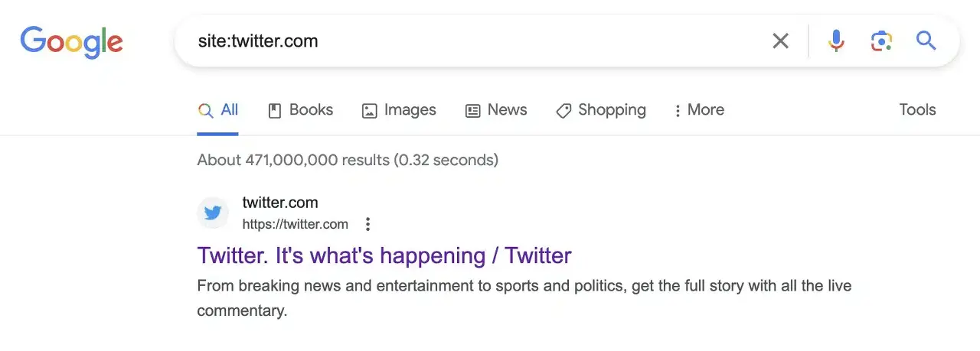The height and width of the screenshot is (351, 980).
Task: Click the Twitter bird favicon in result
Action: point(213,213)
